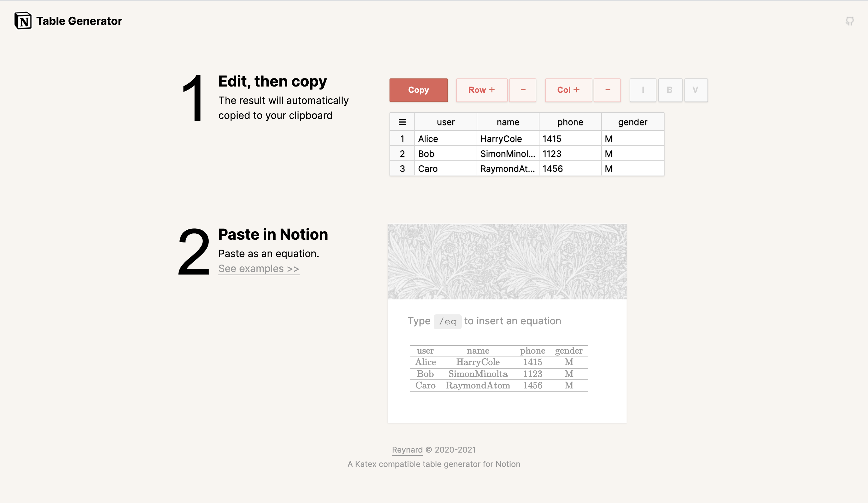Click the SimonMinol... truncated name cell

pyautogui.click(x=508, y=153)
